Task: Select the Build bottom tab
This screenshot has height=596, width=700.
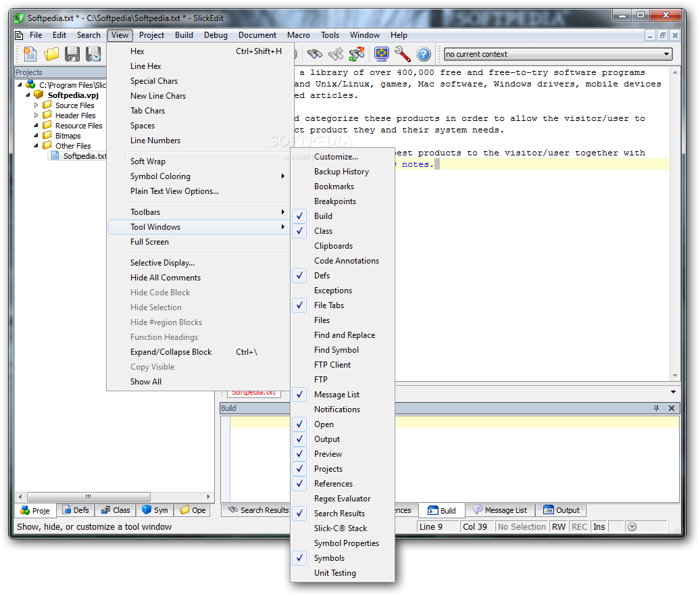Action: coord(442,510)
